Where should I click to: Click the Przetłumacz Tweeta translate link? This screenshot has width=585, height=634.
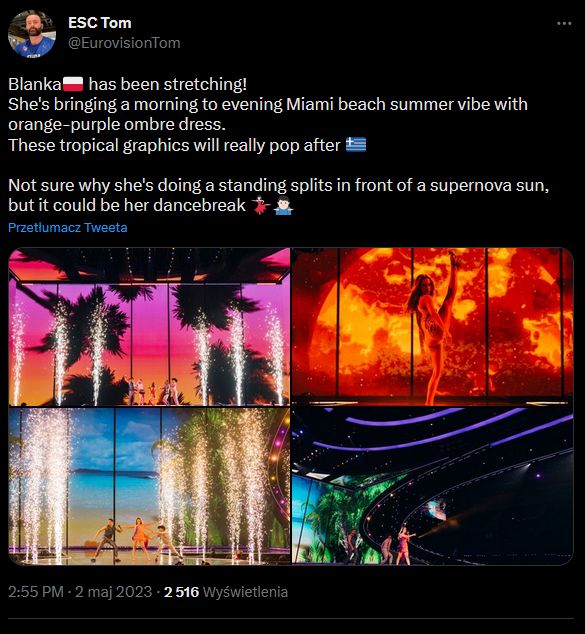68,228
